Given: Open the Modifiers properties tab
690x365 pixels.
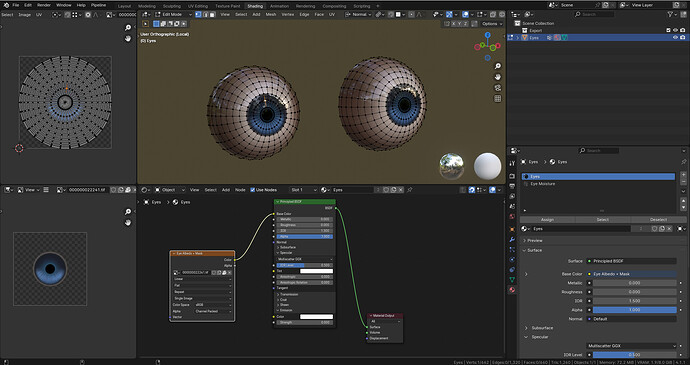Looking at the screenshot, I should [x=512, y=240].
